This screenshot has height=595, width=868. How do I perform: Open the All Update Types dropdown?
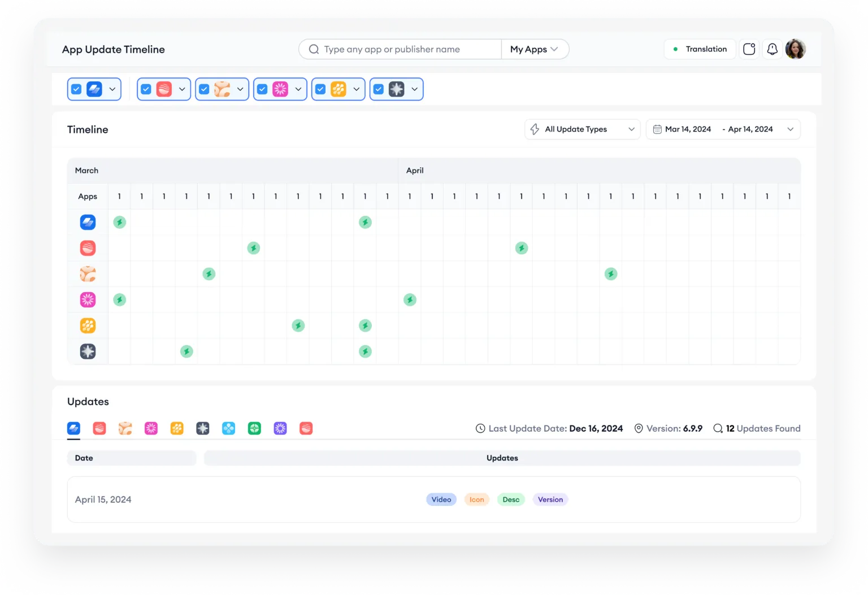[582, 129]
